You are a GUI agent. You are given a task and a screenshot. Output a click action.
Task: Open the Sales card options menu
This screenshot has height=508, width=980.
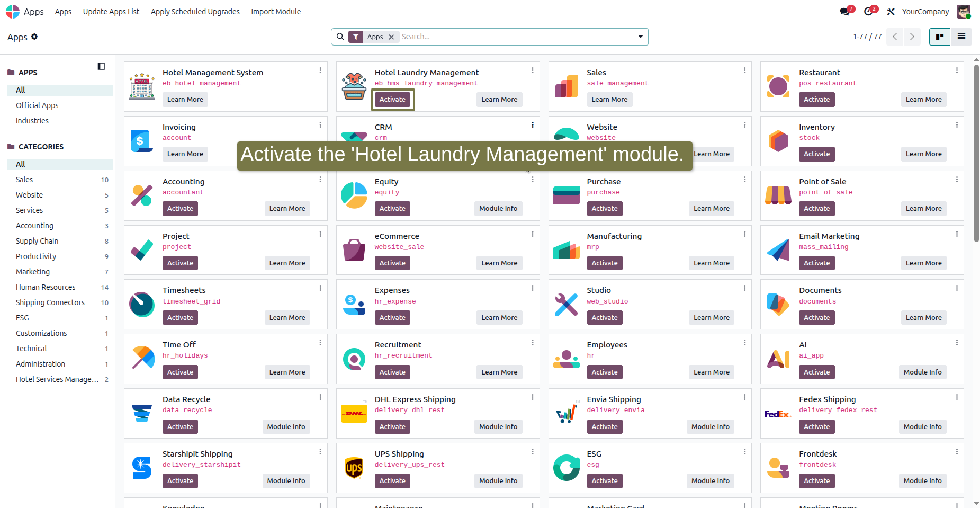click(x=744, y=70)
